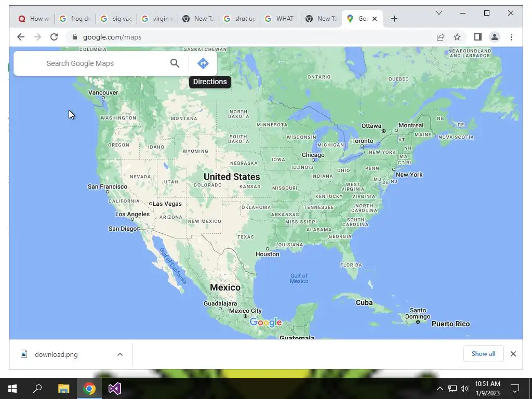Click the San Francisco map label

click(x=107, y=187)
